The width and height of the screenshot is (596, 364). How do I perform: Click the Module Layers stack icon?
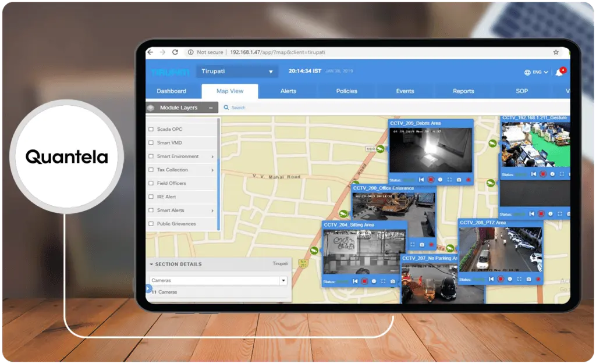coord(151,108)
